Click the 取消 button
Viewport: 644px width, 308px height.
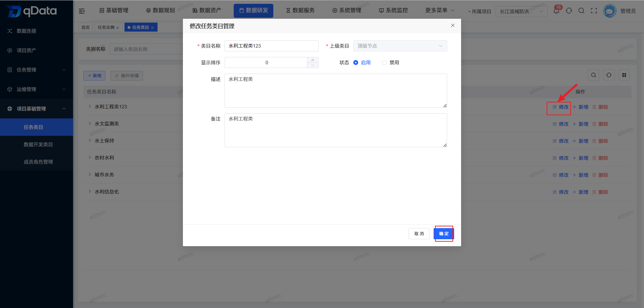click(419, 234)
